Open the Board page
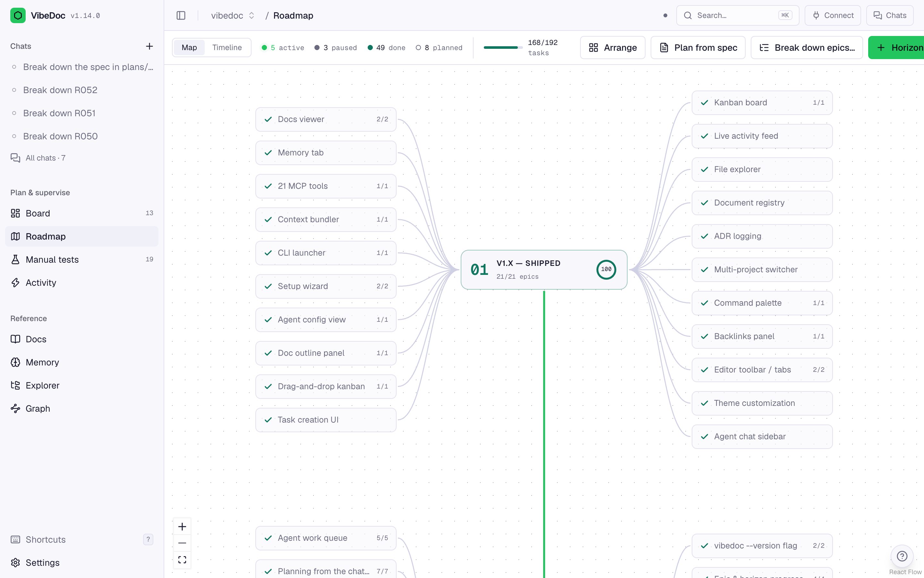 pos(82,213)
